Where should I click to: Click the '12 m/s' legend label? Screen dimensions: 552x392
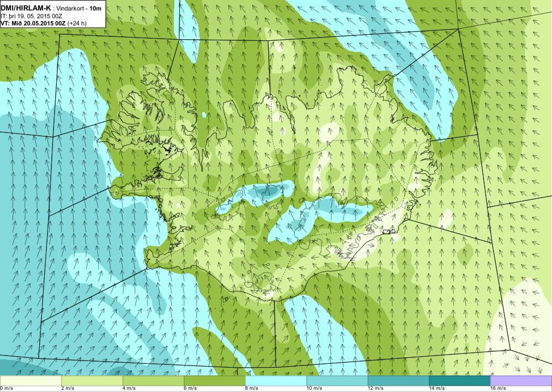(375, 389)
